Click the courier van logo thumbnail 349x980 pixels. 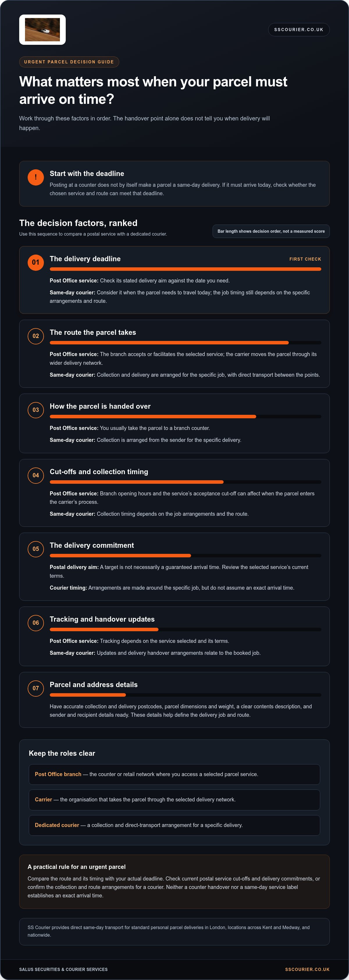coord(42,30)
